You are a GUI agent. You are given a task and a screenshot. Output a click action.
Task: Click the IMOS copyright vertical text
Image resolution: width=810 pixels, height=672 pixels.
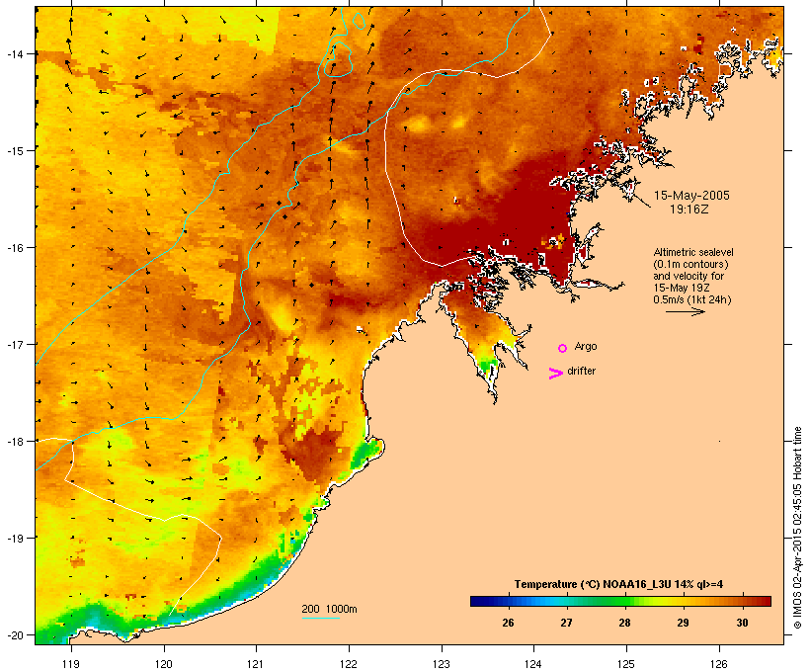[797, 528]
